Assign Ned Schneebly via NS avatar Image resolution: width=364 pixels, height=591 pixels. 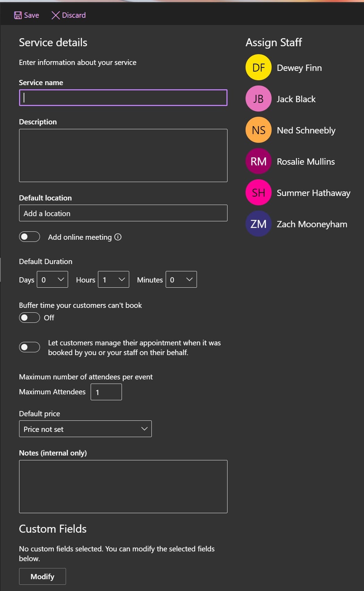[258, 130]
